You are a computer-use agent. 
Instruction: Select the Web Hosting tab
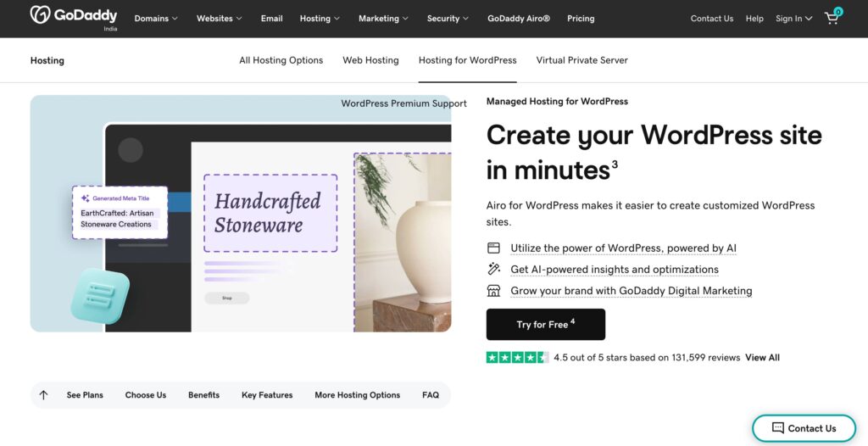coord(371,60)
